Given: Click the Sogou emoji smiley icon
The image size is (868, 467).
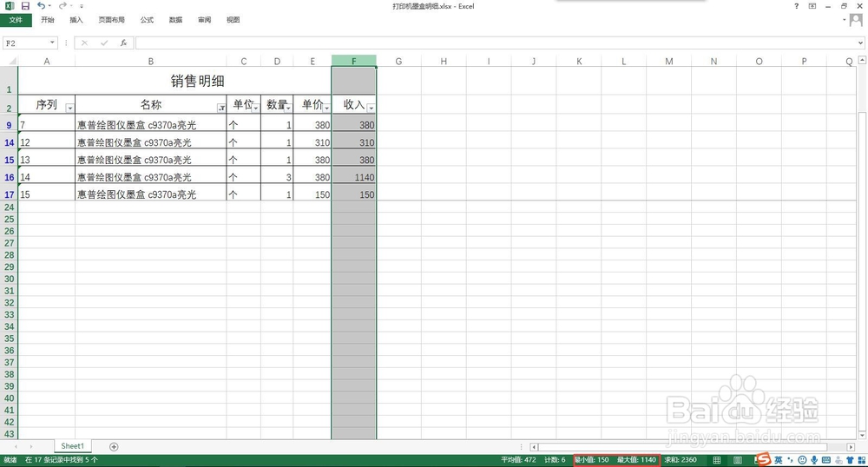Looking at the screenshot, I should (802, 460).
